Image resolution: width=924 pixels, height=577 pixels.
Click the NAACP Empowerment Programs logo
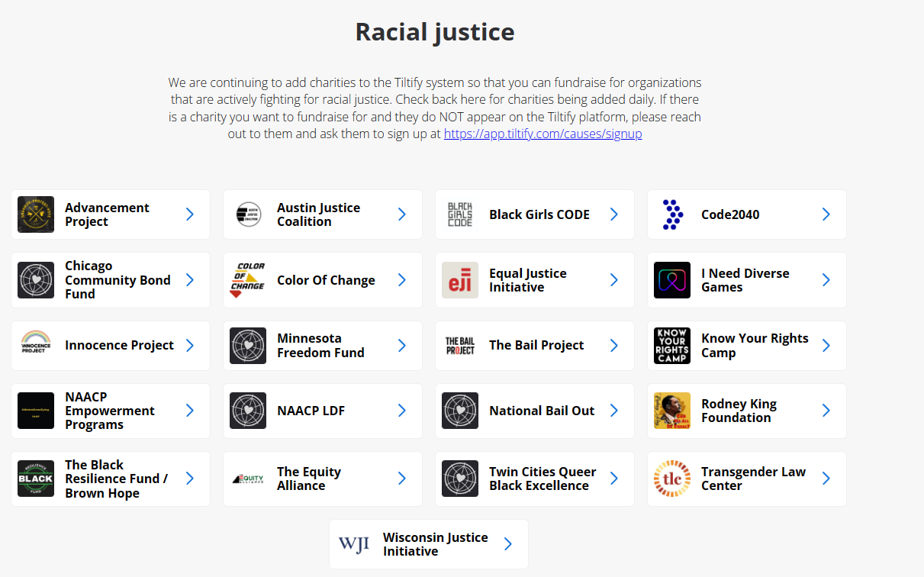pos(36,411)
